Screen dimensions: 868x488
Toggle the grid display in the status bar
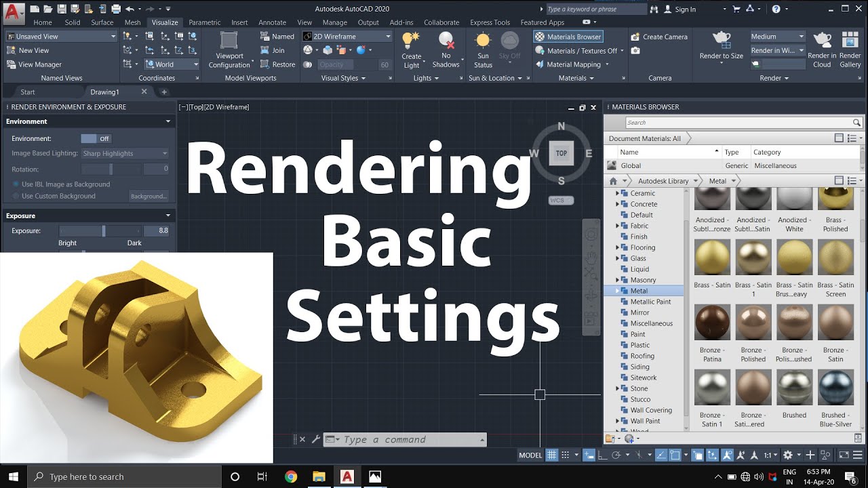(x=552, y=455)
